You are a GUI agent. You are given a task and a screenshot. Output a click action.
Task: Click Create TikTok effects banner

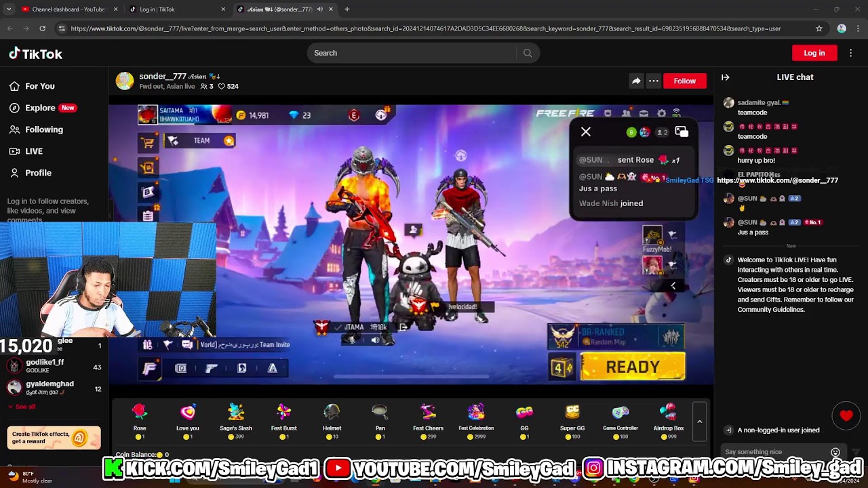[x=54, y=438]
